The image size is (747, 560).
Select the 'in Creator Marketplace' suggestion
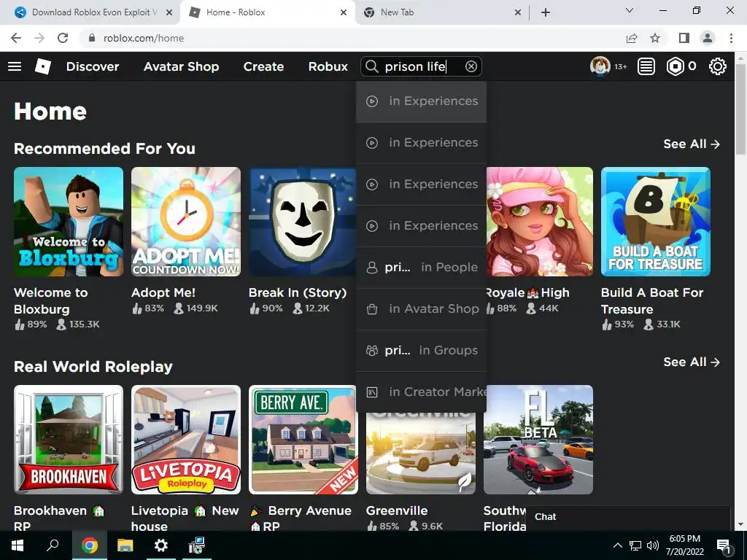(x=421, y=392)
